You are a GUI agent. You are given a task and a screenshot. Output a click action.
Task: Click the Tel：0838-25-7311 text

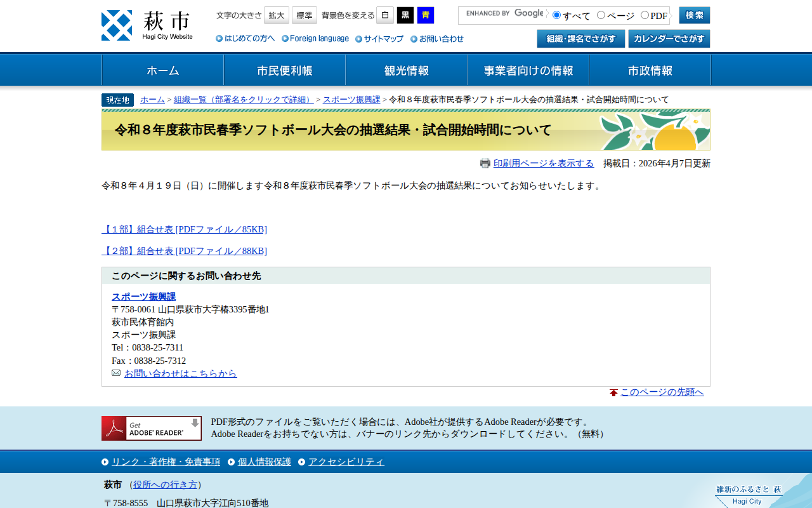click(x=147, y=347)
